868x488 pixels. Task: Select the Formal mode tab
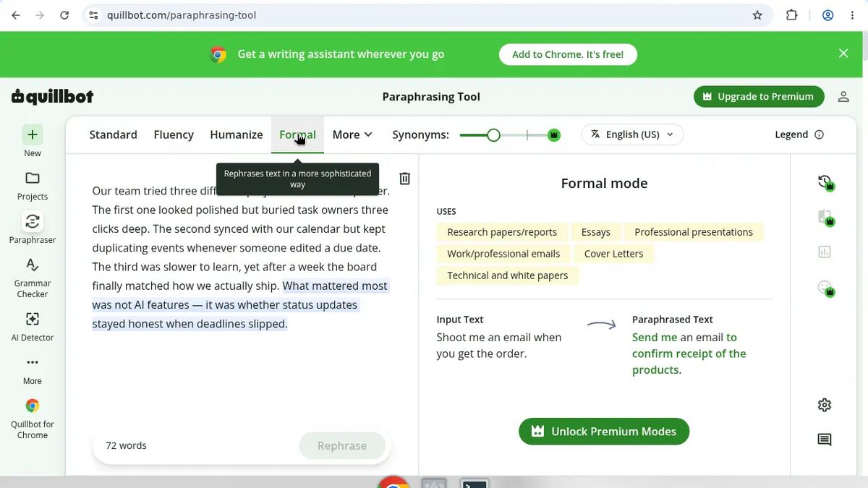click(x=297, y=134)
